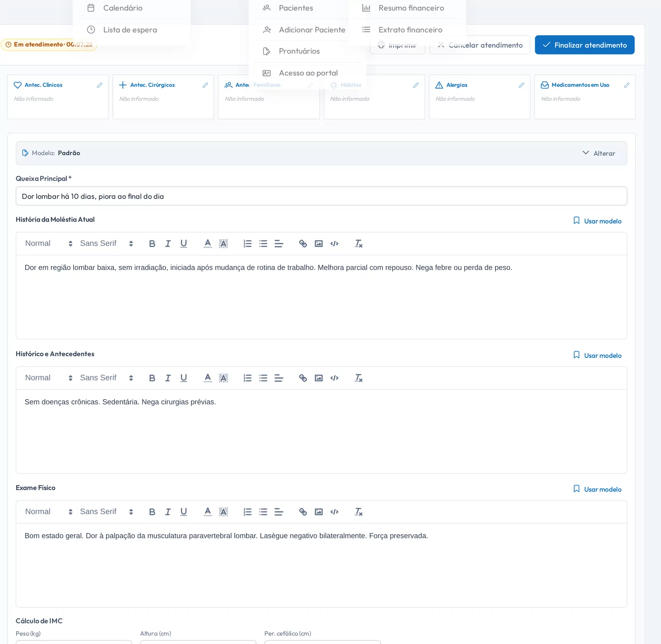The image size is (661, 644).
Task: Click Finalizar atendimento button
Action: pyautogui.click(x=585, y=45)
